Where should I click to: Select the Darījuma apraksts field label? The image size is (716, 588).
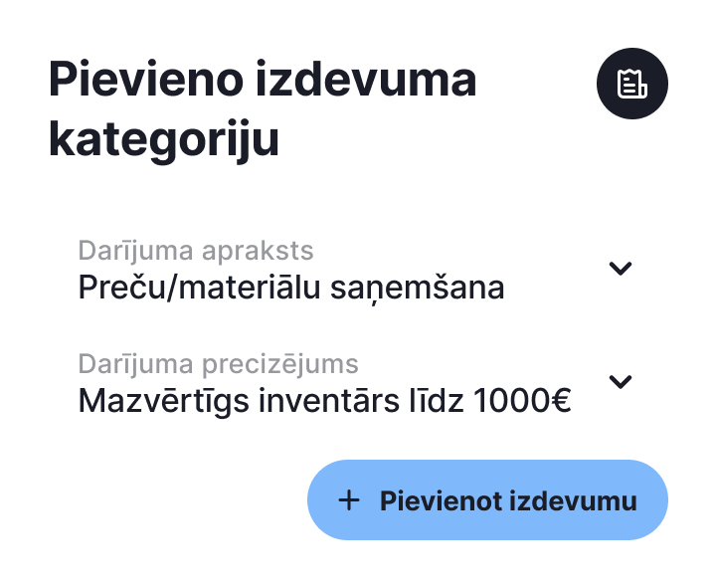tap(196, 251)
